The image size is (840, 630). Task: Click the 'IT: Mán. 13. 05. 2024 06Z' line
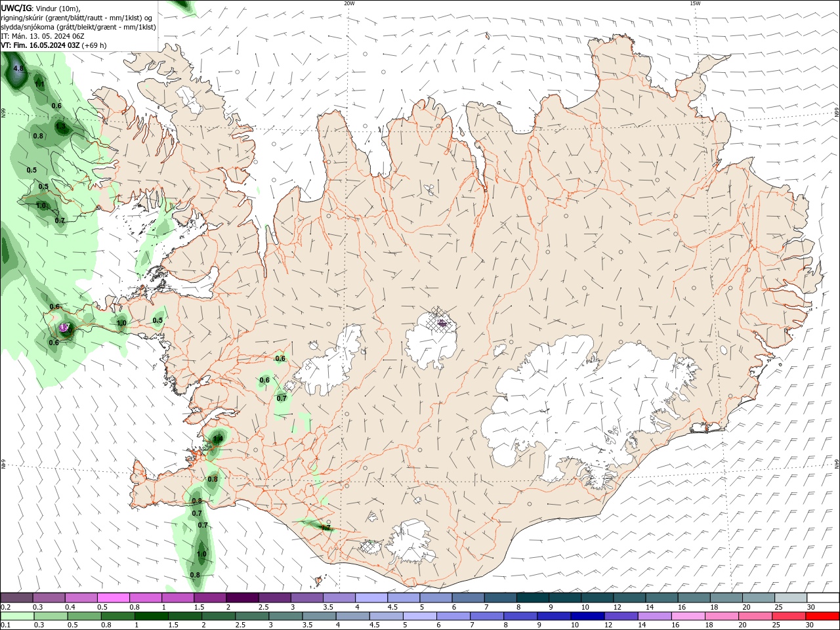[42, 36]
